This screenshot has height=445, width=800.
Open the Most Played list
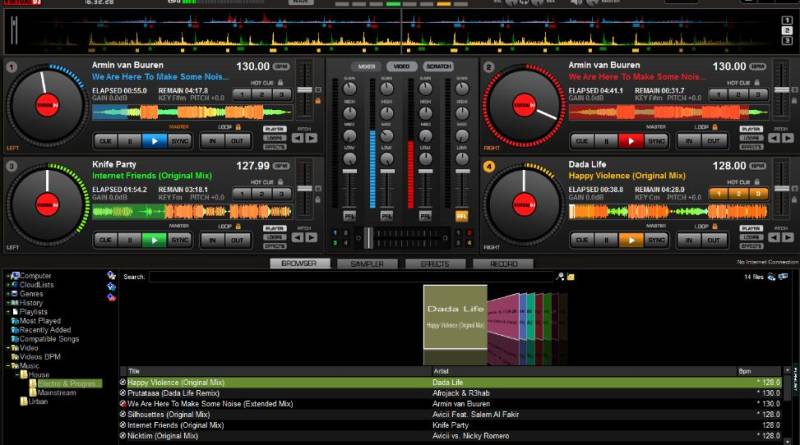40,321
